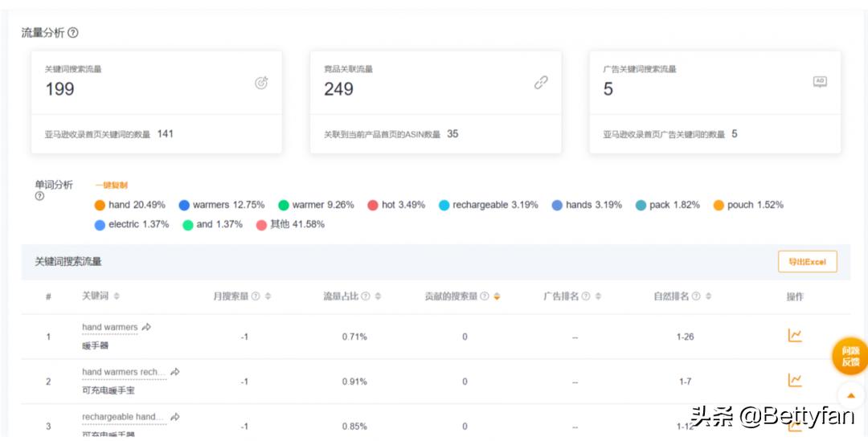Click translation text 可充电暖手宝
Screen dimensions: 868x441
point(108,390)
